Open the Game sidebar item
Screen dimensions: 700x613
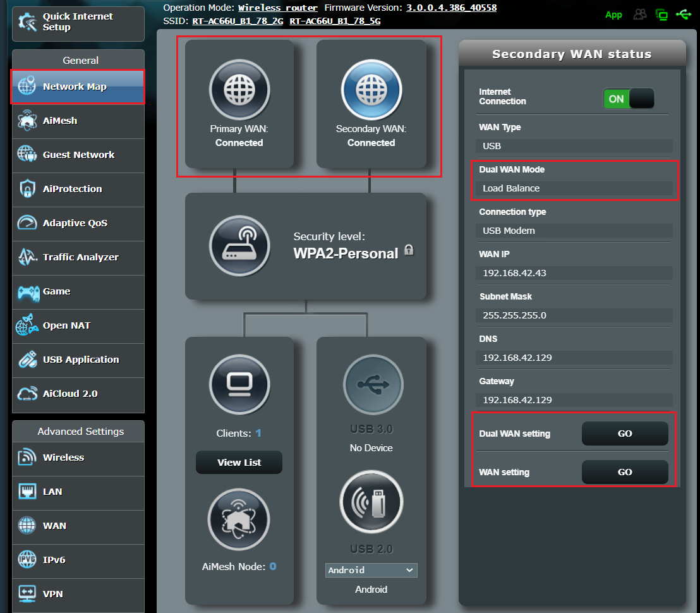coord(78,291)
